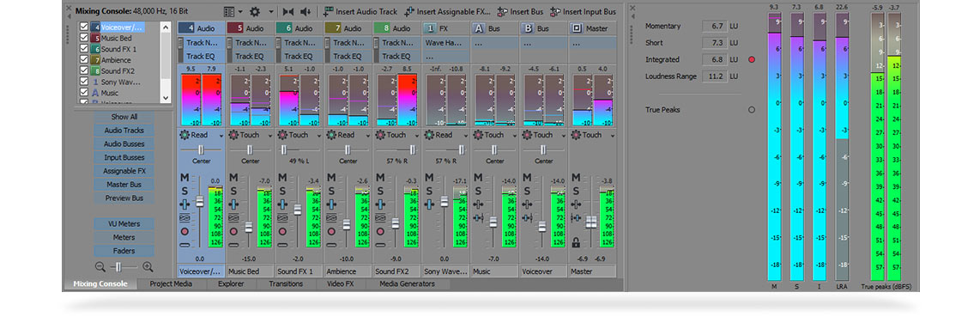Viewport: 980px width, 335px height.
Task: Solo the Voiceover bus strip
Action: pyautogui.click(x=527, y=191)
